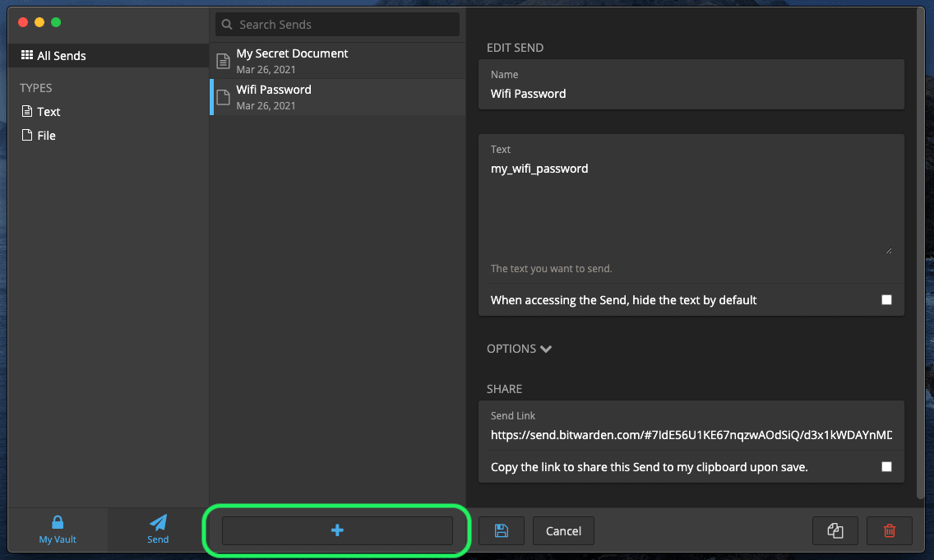This screenshot has height=560, width=934.
Task: Click the document icon beside My Secret Document
Action: 222,61
